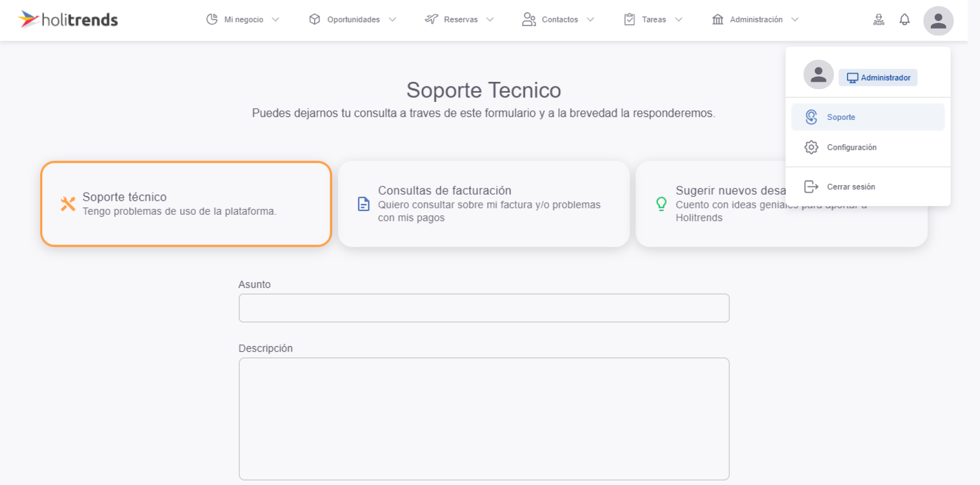Expand Administración dropdown chevron
The width and height of the screenshot is (980, 485).
795,20
